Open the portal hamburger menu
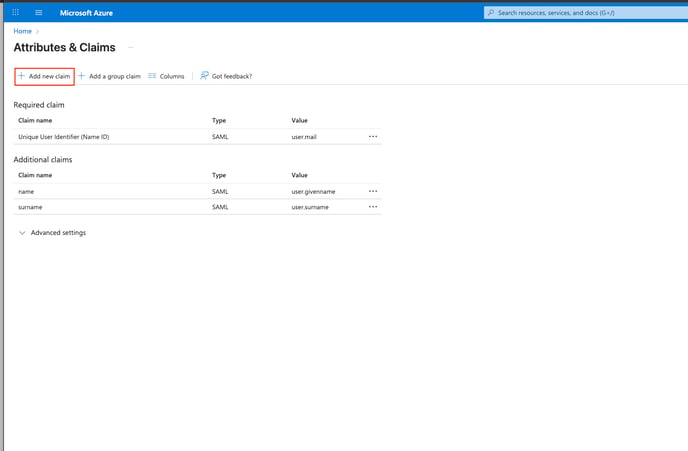 coord(39,13)
